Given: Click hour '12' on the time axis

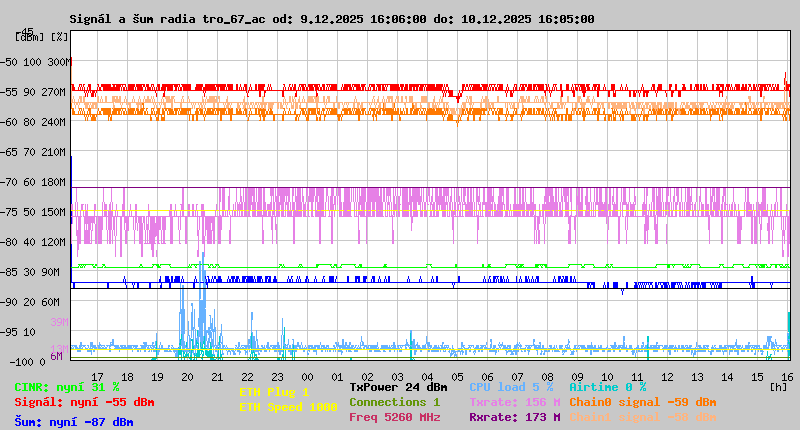Looking at the screenshot, I should (x=667, y=377).
